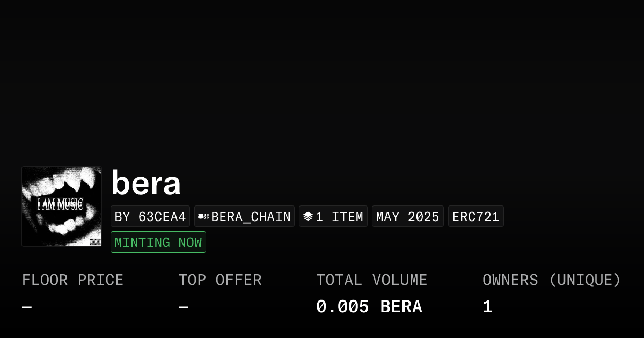Open the creator profile via BY 63CEA4
This screenshot has width=644, height=338.
[150, 216]
